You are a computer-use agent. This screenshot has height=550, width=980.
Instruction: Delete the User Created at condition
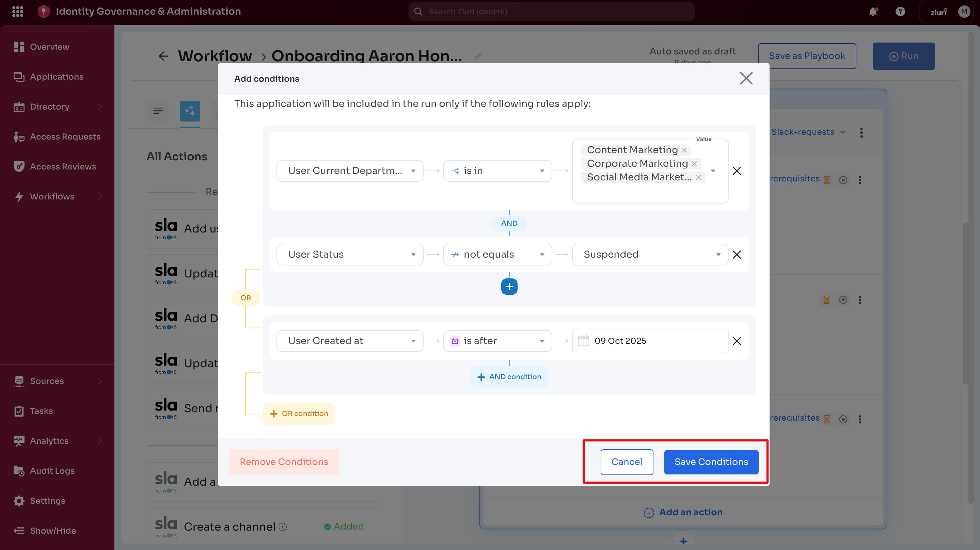(x=737, y=341)
